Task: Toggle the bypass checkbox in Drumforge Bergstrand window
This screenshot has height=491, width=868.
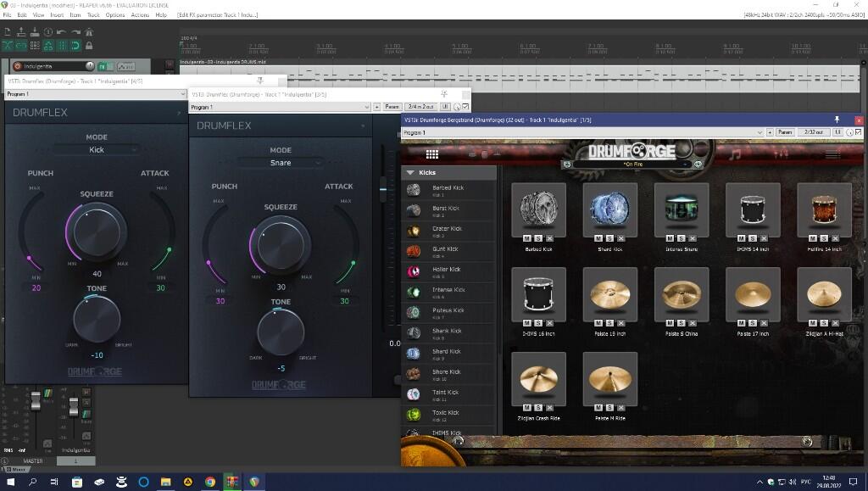Action: [858, 132]
